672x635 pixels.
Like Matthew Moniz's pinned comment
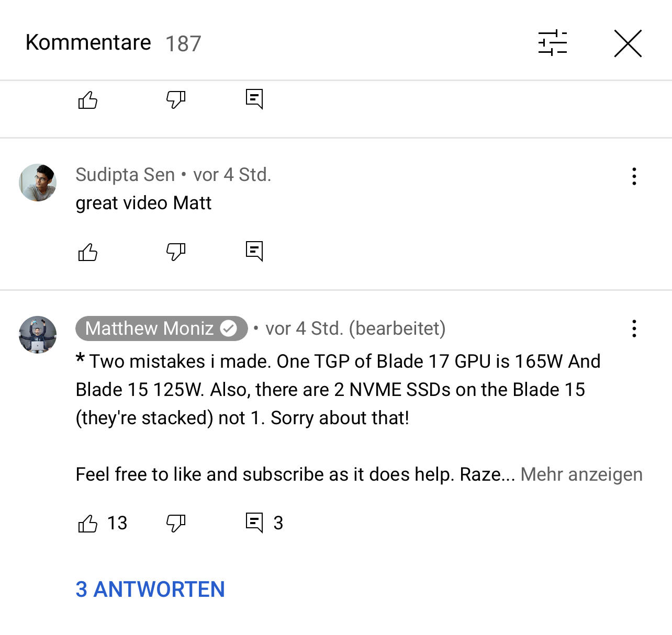tap(88, 523)
